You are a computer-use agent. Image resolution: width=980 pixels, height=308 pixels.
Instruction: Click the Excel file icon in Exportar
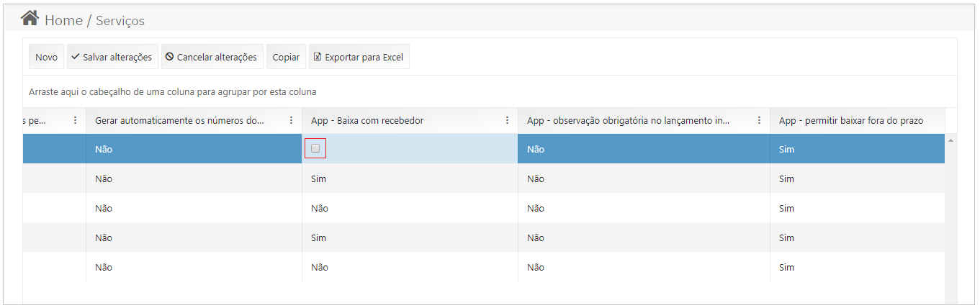tap(318, 56)
